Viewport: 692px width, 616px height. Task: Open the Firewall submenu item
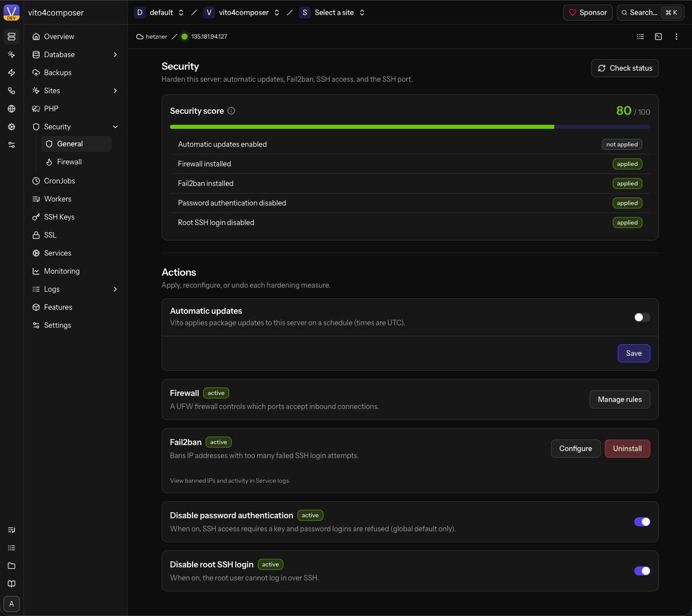pos(76,162)
